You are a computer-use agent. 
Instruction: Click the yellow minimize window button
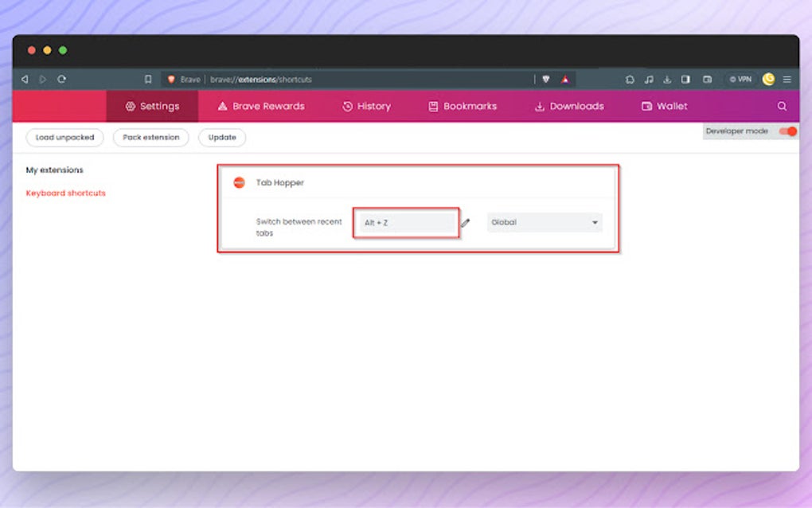click(x=47, y=50)
